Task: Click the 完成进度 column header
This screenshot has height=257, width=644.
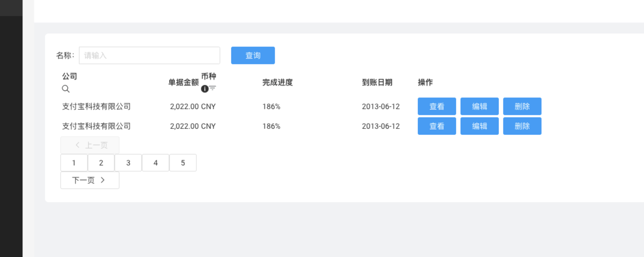Action: coord(278,82)
